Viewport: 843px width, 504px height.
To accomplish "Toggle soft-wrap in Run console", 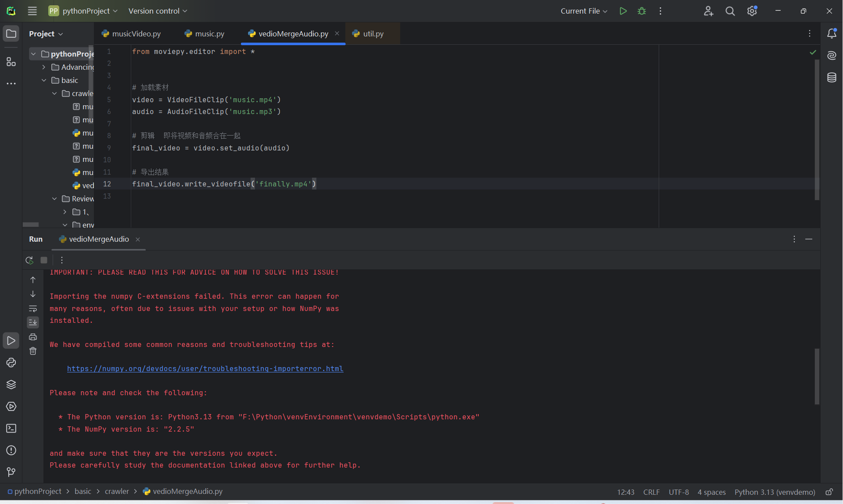I will point(33,308).
